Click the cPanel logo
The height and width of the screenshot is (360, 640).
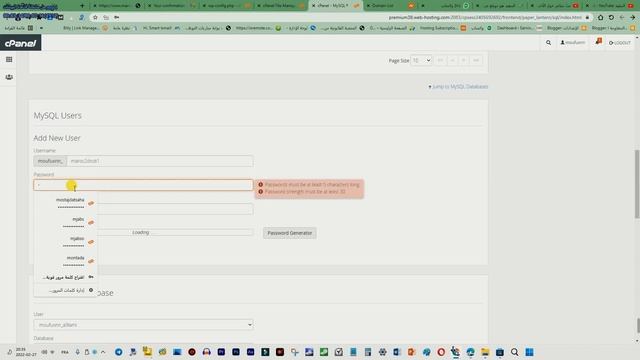(20, 43)
